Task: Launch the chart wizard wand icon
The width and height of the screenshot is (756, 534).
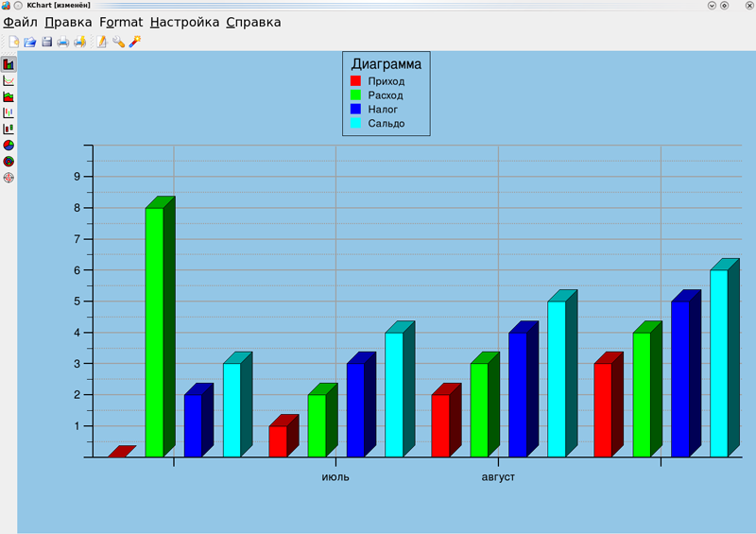Action: 135,42
